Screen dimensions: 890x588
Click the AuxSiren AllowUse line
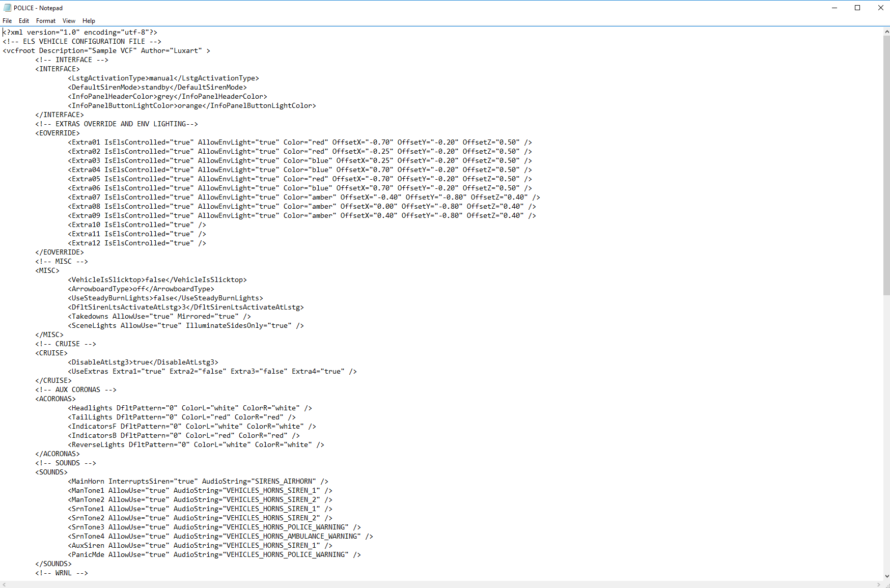point(200,545)
